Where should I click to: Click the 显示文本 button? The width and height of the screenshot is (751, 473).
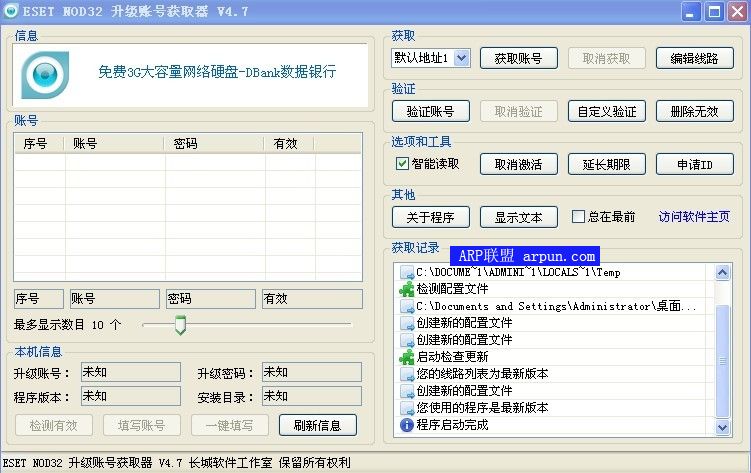[x=519, y=218]
